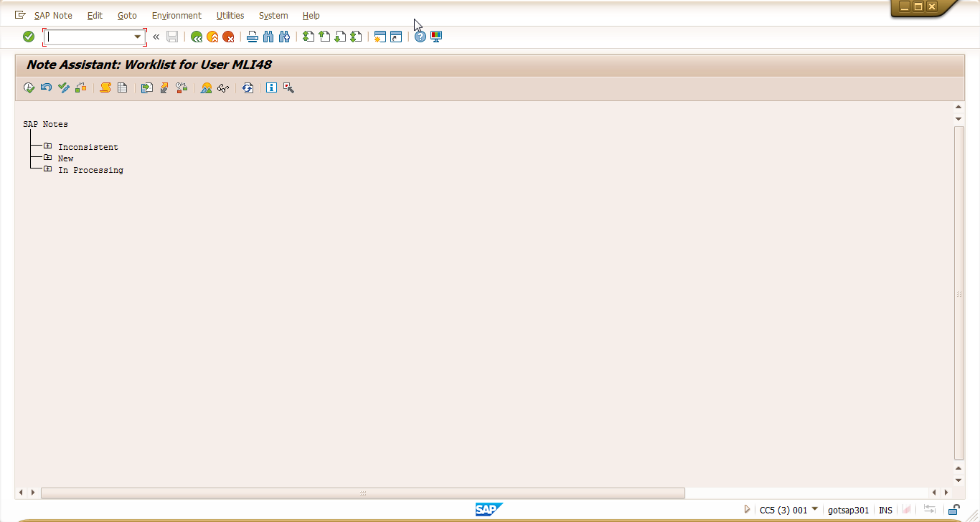
Task: Open the Environment menu
Action: (176, 15)
